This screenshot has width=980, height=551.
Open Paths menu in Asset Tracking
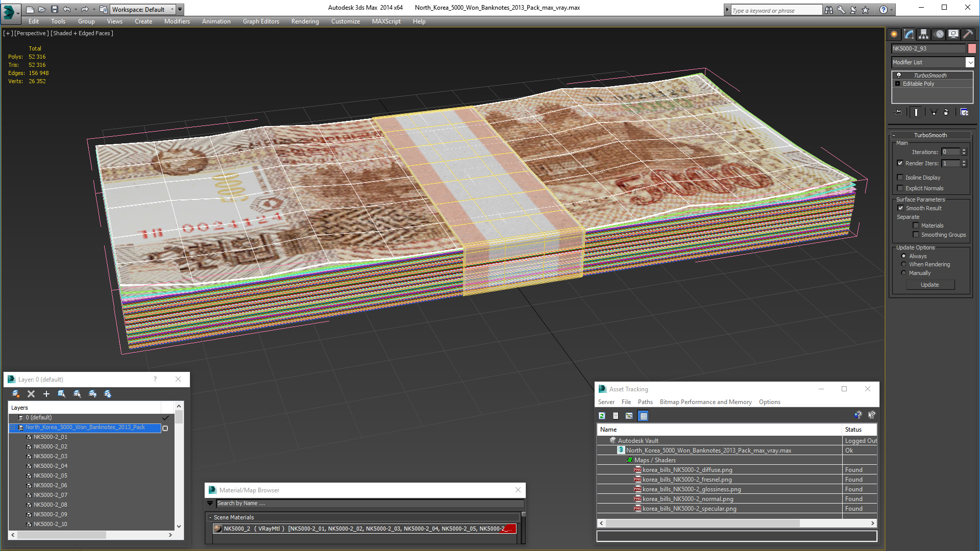[645, 402]
